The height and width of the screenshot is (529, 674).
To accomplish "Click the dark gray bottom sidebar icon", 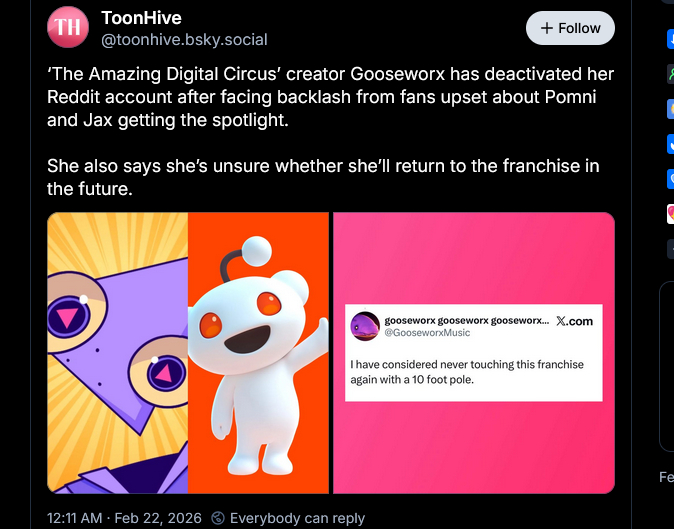I will click(670, 246).
